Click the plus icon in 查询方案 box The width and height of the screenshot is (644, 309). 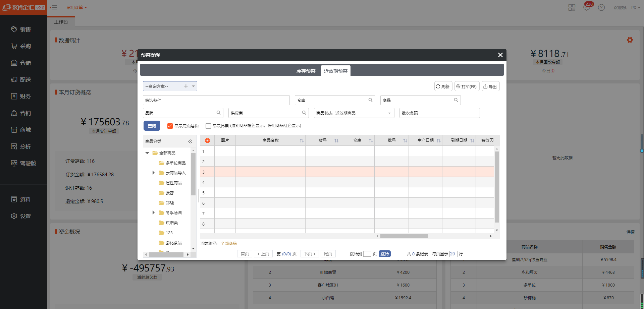pyautogui.click(x=186, y=86)
